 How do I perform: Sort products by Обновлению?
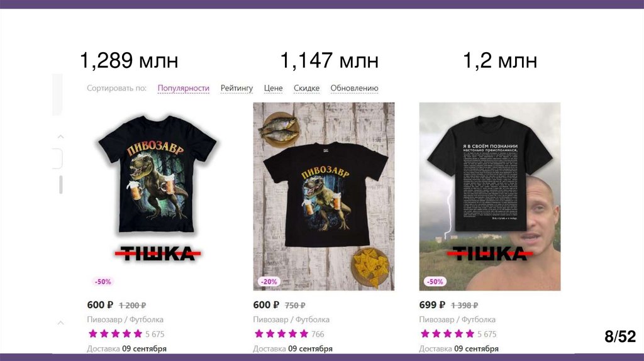click(x=355, y=88)
